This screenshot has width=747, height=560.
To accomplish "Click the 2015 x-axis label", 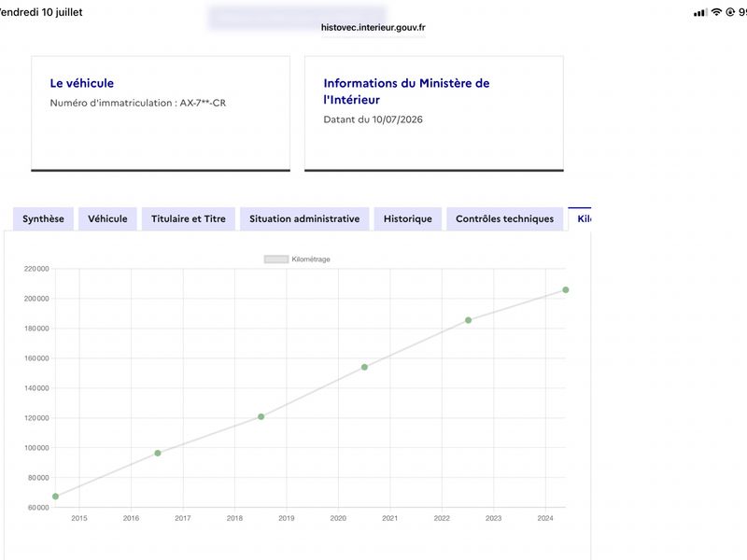I will pos(79,518).
